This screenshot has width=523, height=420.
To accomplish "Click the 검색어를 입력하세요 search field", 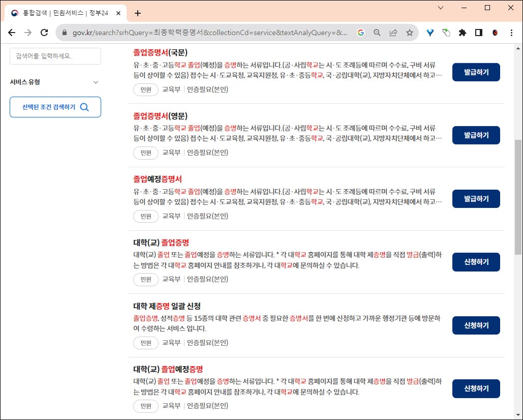I will (55, 56).
